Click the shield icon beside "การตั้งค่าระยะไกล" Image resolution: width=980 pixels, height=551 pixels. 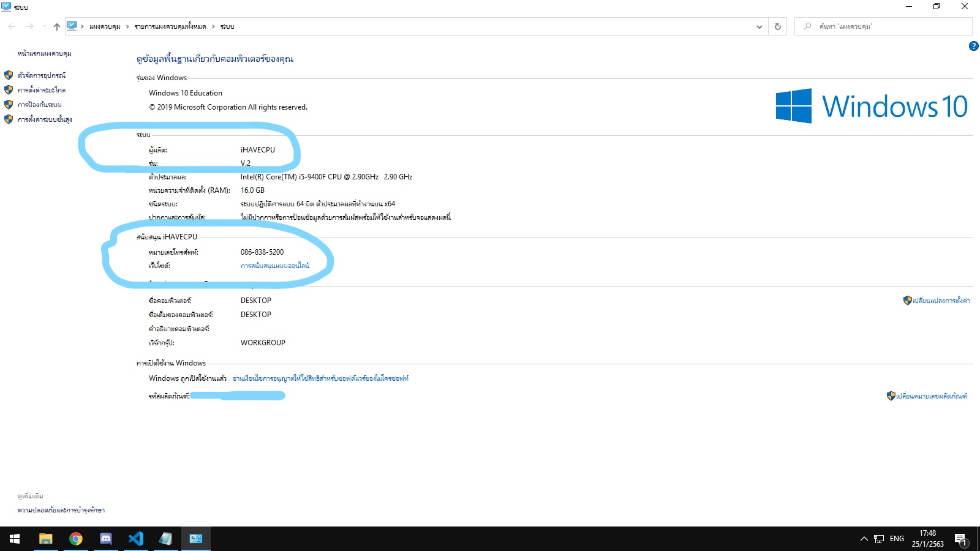point(9,90)
